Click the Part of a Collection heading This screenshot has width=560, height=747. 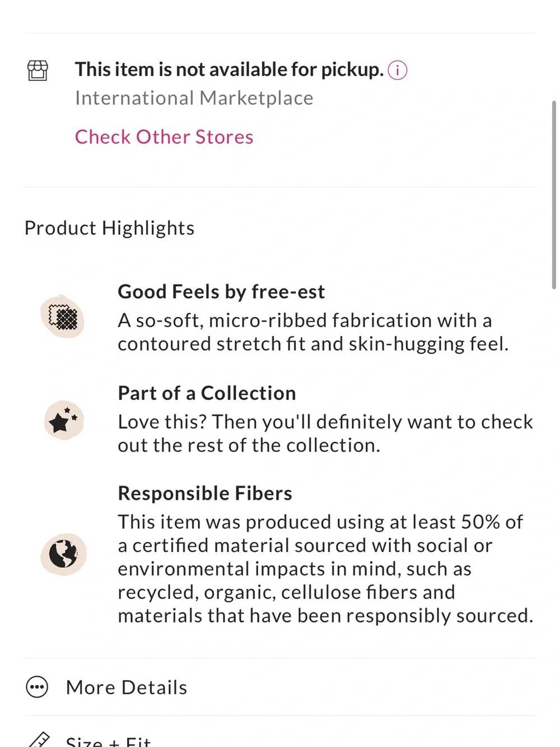207,393
